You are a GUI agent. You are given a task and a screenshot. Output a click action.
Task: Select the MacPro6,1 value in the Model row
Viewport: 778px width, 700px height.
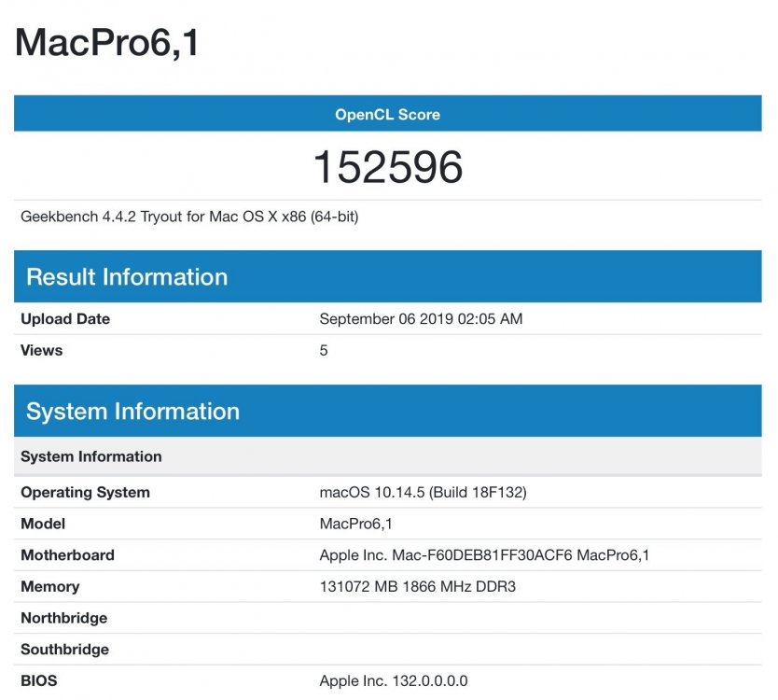tap(355, 524)
